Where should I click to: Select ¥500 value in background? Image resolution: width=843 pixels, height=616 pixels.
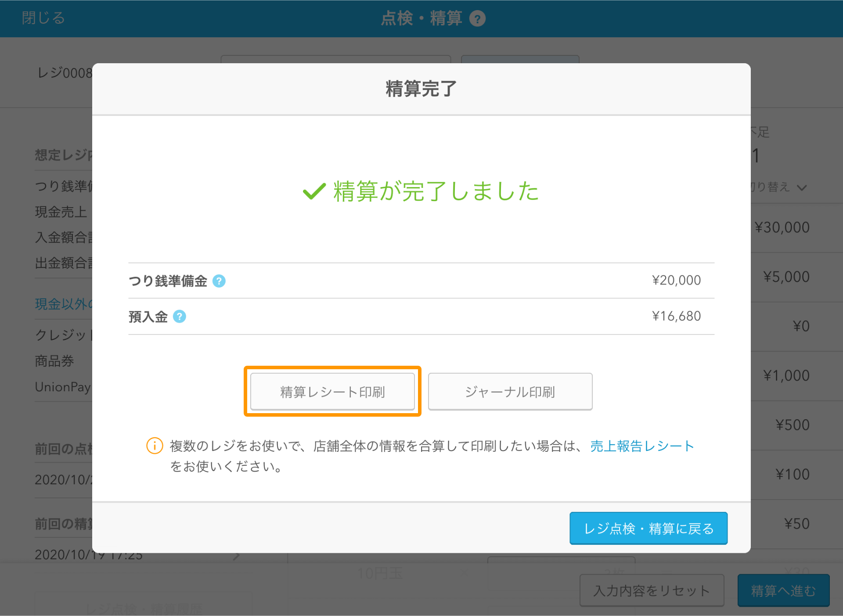tap(793, 425)
